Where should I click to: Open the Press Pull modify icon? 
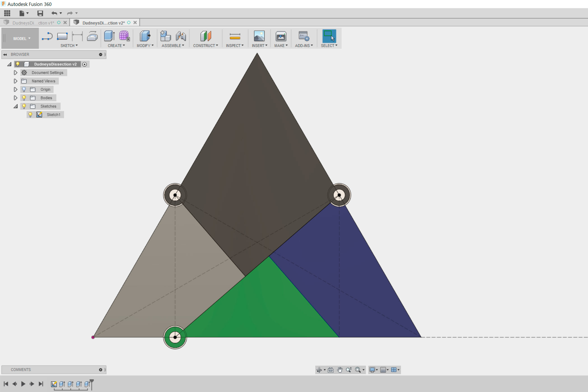point(145,36)
